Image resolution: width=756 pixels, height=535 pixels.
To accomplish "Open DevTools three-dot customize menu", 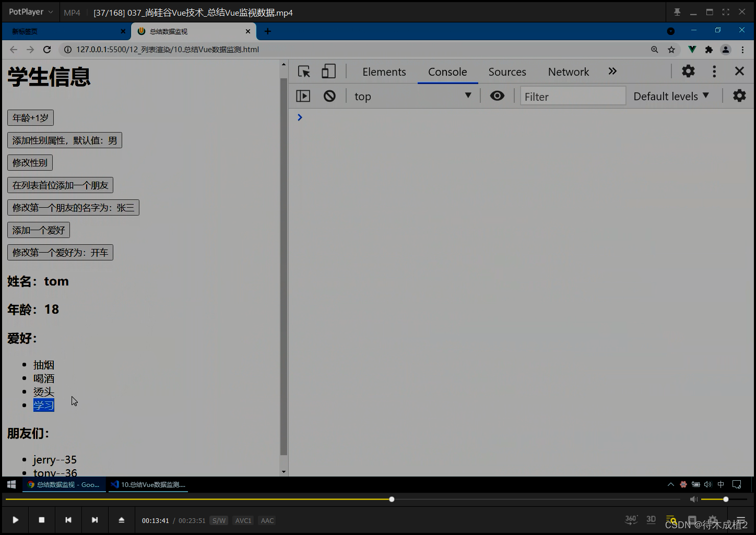I will click(714, 71).
